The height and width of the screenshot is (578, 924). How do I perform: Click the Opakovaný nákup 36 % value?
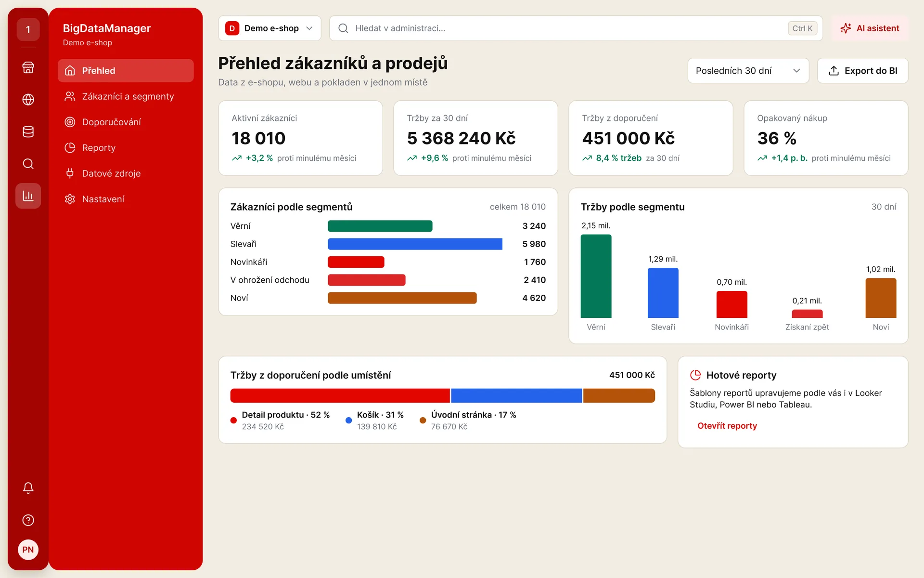(x=776, y=138)
